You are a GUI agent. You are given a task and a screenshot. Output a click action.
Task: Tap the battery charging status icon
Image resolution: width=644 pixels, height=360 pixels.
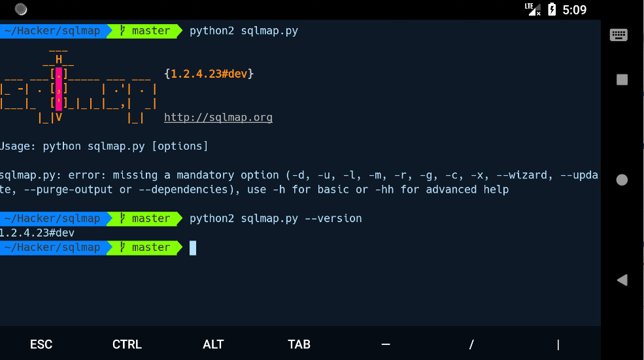[x=552, y=9]
